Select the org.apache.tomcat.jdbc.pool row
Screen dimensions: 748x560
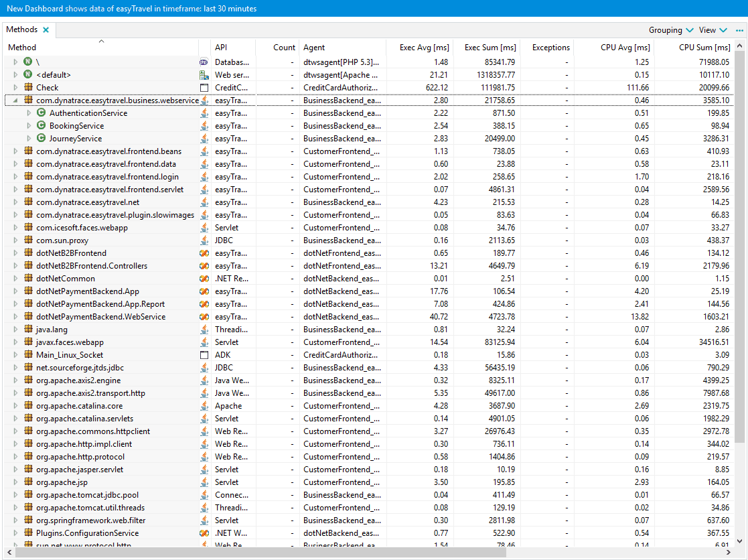(x=370, y=495)
